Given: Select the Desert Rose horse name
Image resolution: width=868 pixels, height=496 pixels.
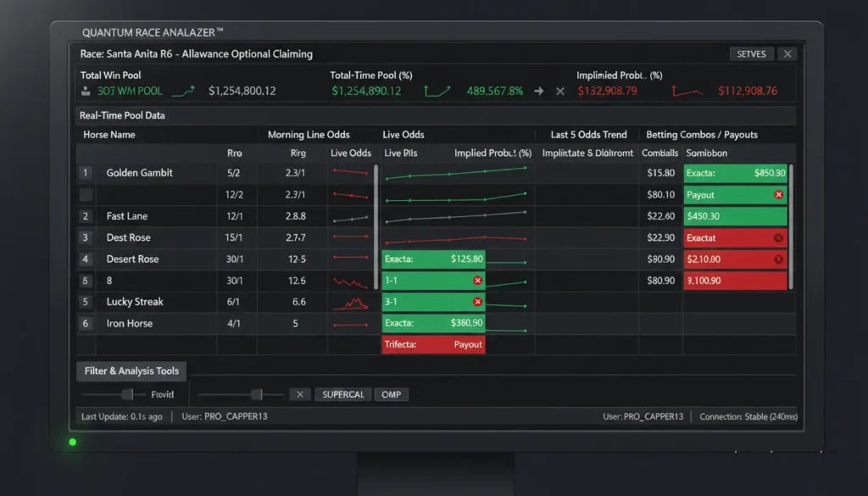Looking at the screenshot, I should (132, 259).
